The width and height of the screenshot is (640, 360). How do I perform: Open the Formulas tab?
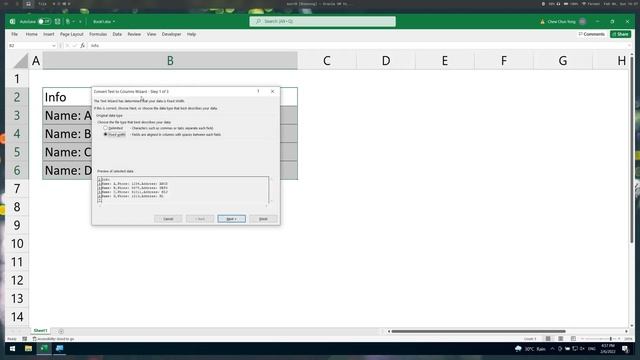point(98,34)
